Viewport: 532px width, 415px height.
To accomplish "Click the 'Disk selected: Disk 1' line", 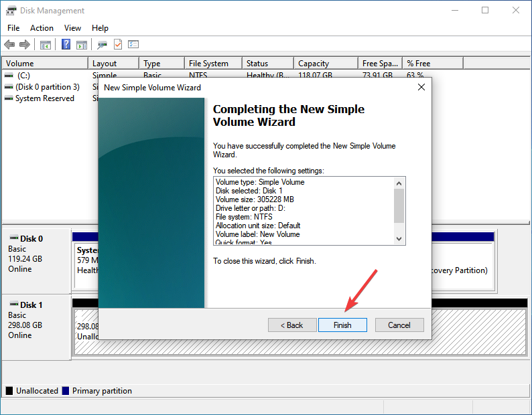I will click(249, 191).
